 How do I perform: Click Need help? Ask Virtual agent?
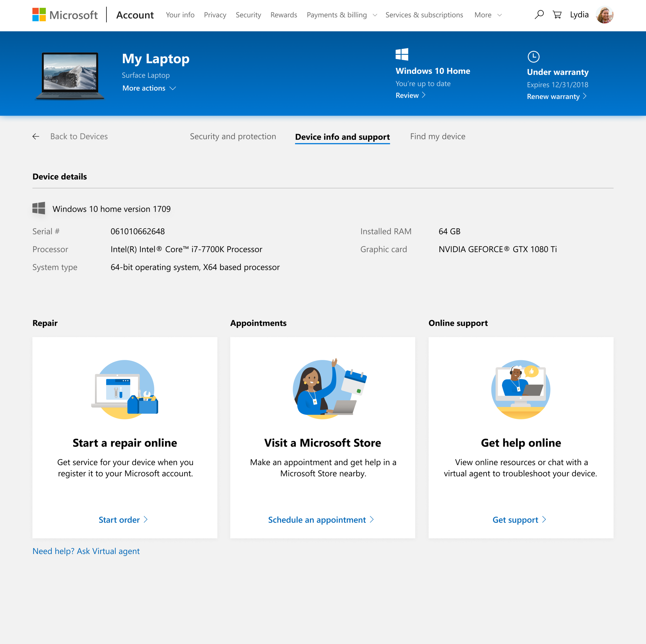[x=86, y=551]
